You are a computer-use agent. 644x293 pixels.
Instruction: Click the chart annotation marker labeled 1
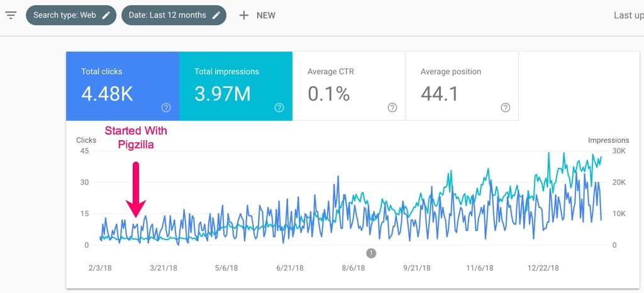tap(371, 253)
